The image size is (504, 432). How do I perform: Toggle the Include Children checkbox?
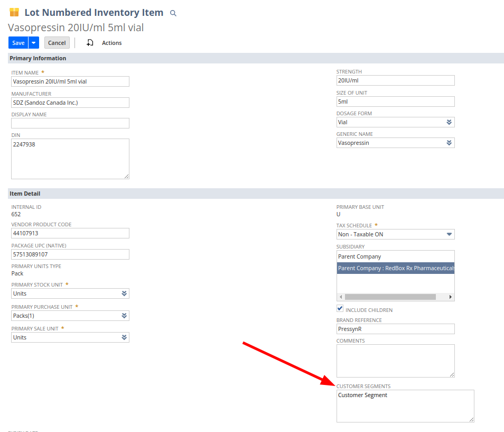click(x=340, y=309)
